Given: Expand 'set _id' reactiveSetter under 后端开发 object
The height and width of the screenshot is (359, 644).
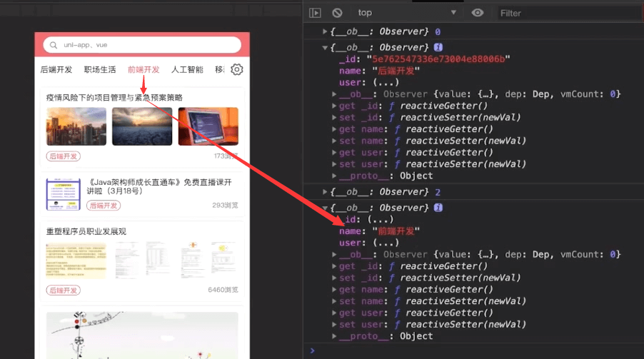Looking at the screenshot, I should click(334, 118).
